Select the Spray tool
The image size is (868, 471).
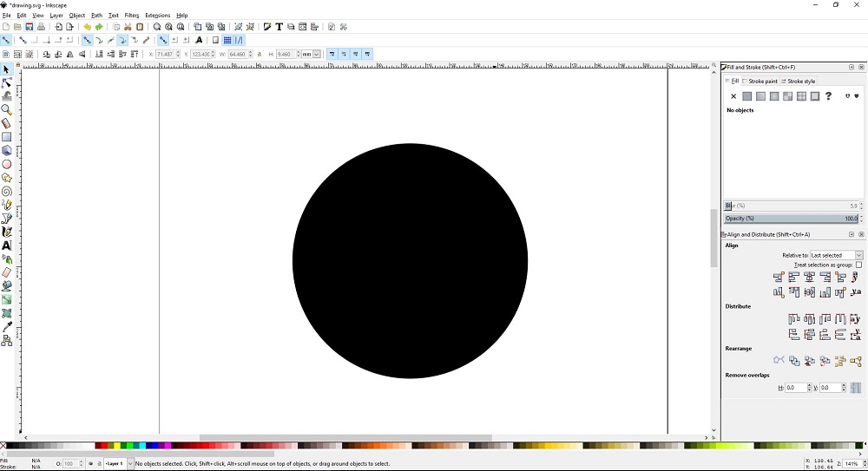click(x=7, y=259)
